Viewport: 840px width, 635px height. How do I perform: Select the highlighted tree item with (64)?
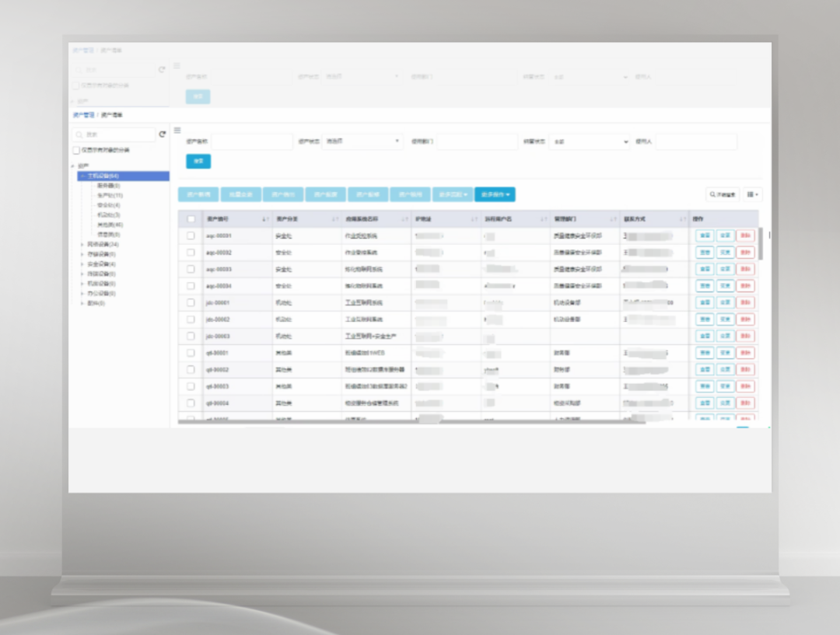[x=124, y=176]
